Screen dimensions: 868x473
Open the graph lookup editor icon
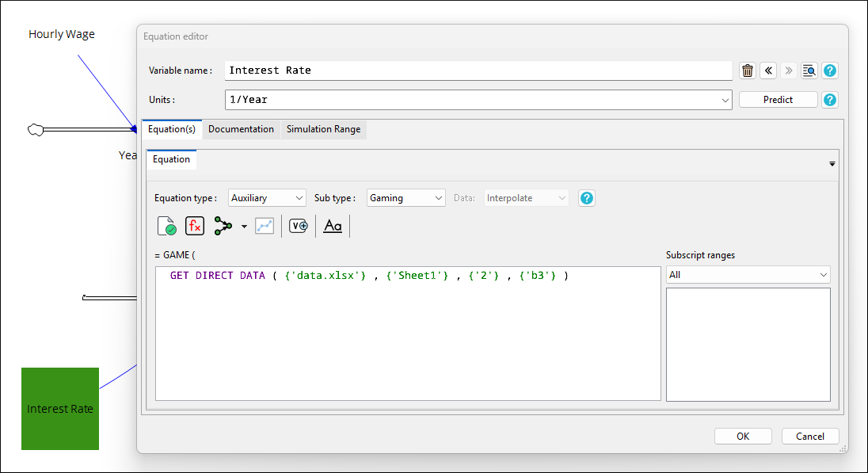265,225
